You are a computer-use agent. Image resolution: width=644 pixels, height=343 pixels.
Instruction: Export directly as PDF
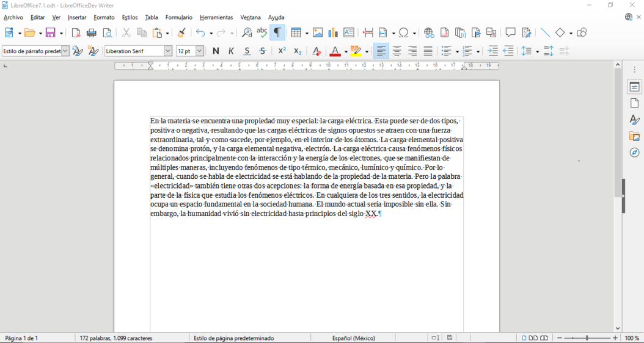[x=76, y=33]
